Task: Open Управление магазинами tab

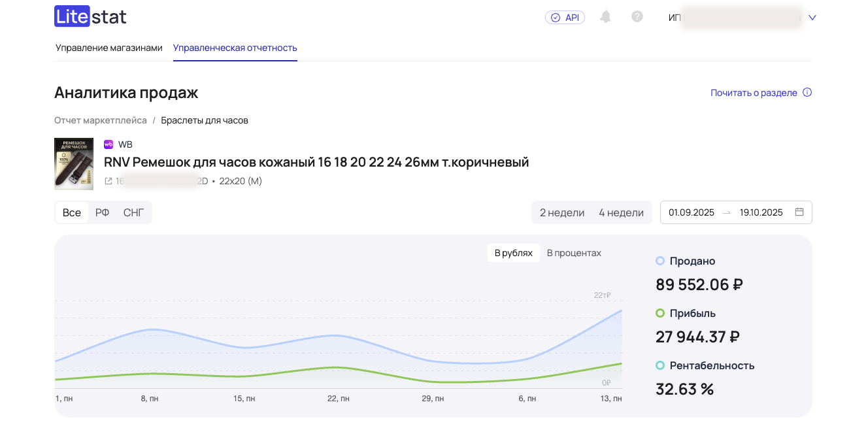Action: click(x=108, y=48)
